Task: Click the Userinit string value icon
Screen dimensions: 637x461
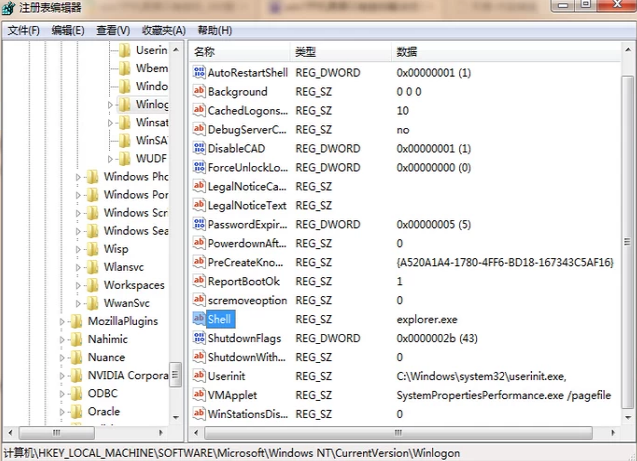Action: pos(198,377)
